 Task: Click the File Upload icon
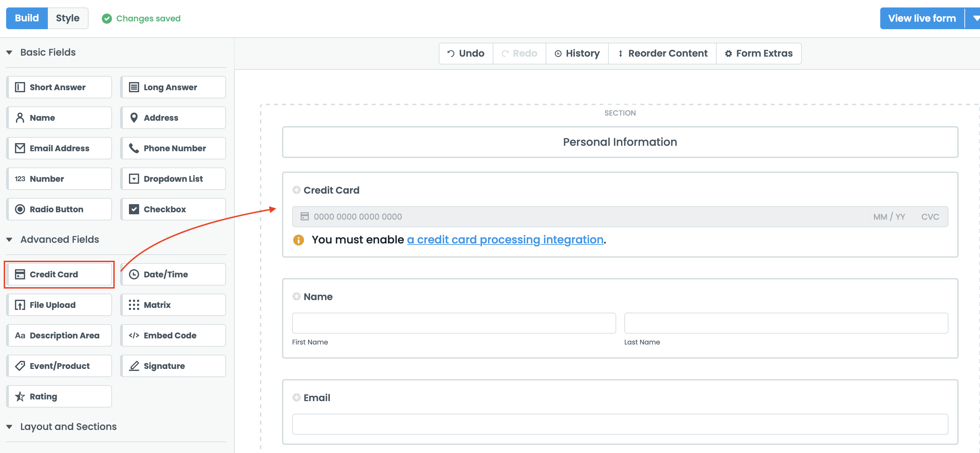pos(20,305)
